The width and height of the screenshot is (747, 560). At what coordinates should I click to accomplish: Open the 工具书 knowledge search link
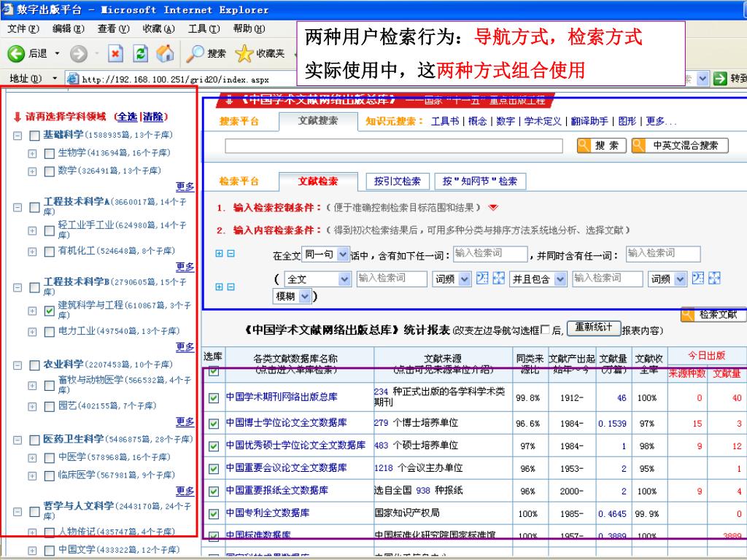tap(444, 122)
